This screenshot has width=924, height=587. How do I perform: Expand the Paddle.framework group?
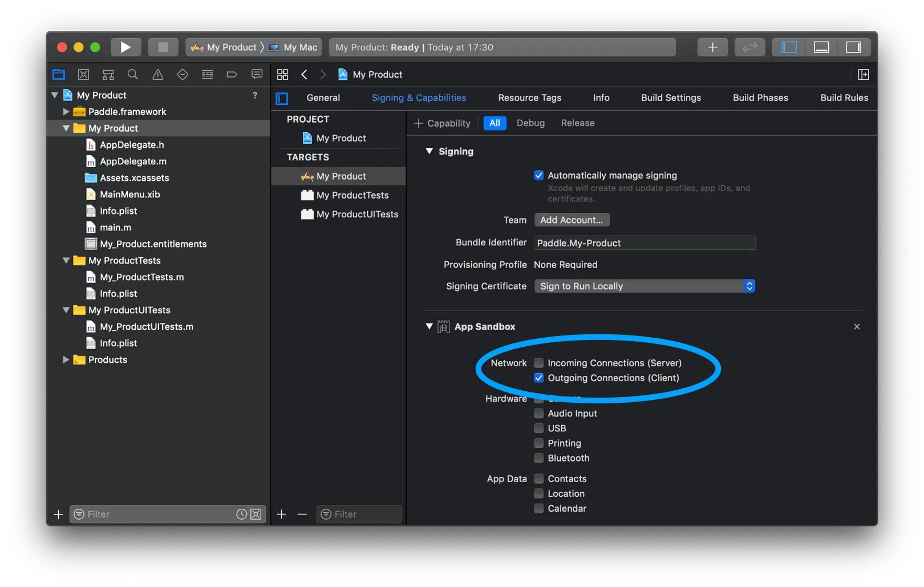66,112
